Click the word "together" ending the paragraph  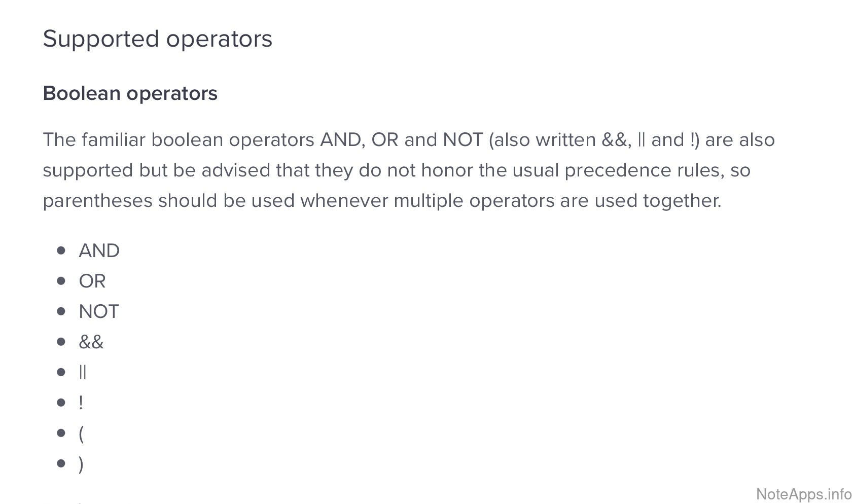pos(681,201)
